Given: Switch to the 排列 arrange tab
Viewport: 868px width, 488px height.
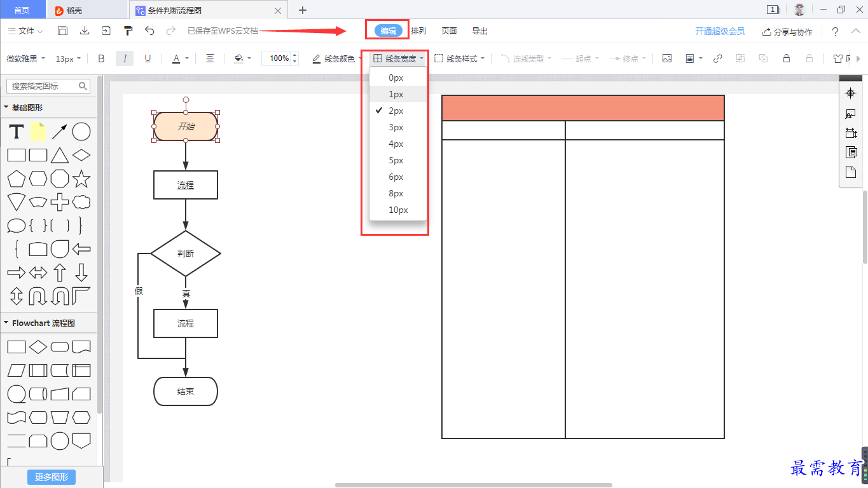Looking at the screenshot, I should 418,31.
